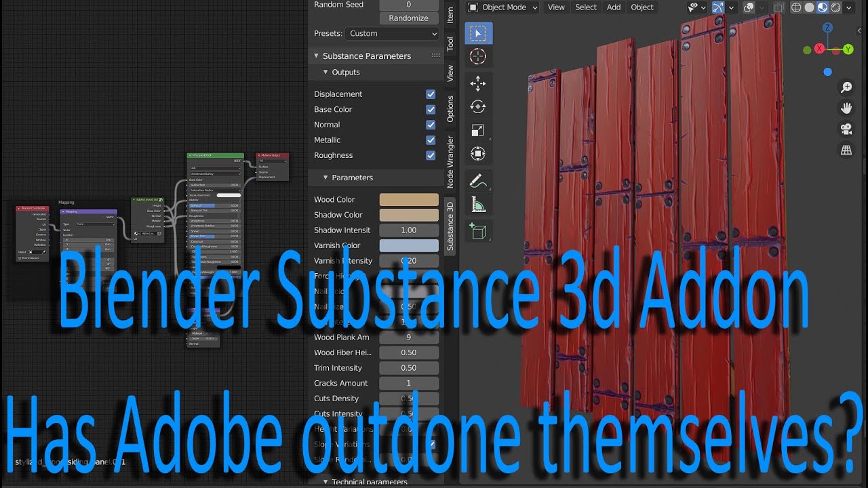This screenshot has width=868, height=488.
Task: Click the object visibility eye icon
Action: [693, 7]
